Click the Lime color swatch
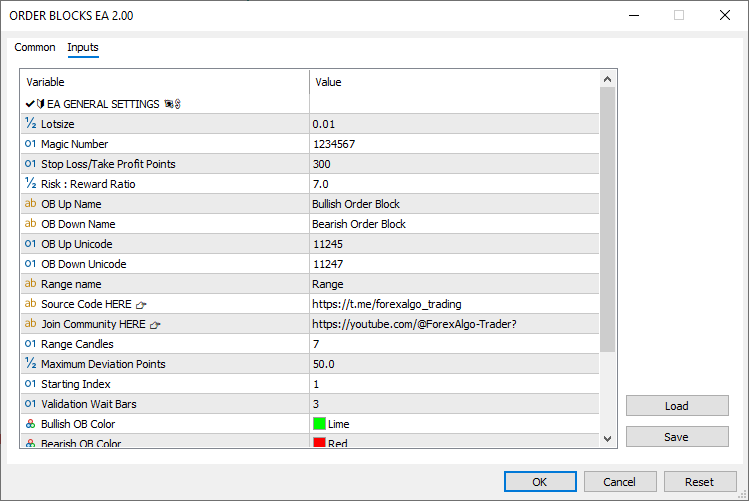 click(x=320, y=424)
